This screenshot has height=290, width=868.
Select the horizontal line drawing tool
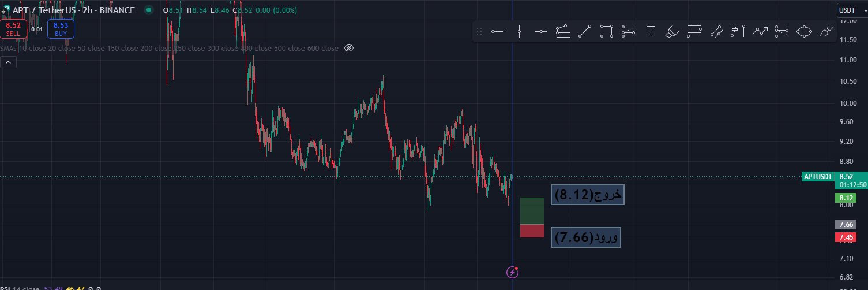click(x=541, y=32)
